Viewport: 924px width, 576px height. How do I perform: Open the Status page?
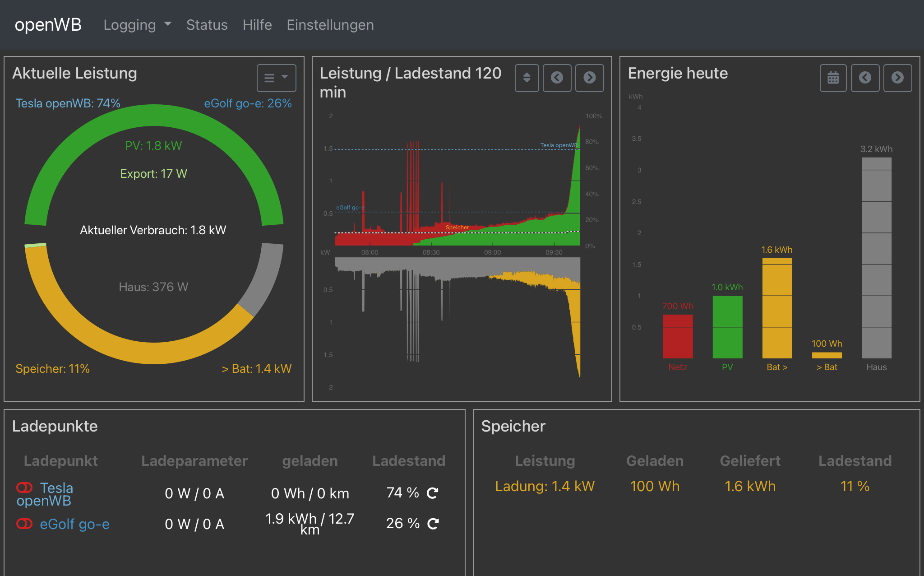pos(207,25)
